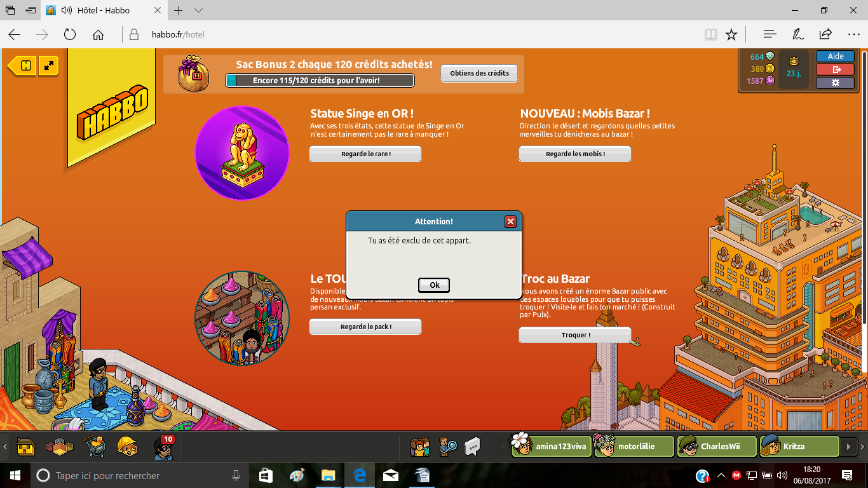Open Edge web note pen icon

[797, 34]
